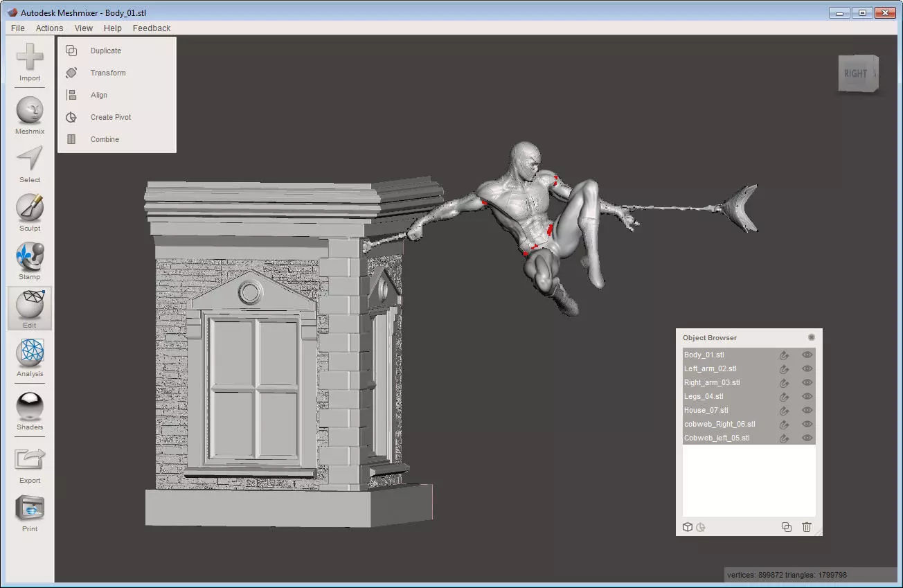
Task: Activate the Sculpt brush tool
Action: pos(30,212)
